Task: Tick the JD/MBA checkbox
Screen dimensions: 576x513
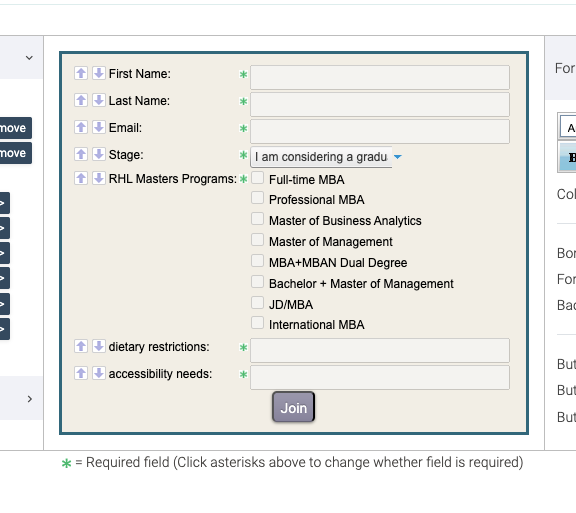Action: pos(257,303)
